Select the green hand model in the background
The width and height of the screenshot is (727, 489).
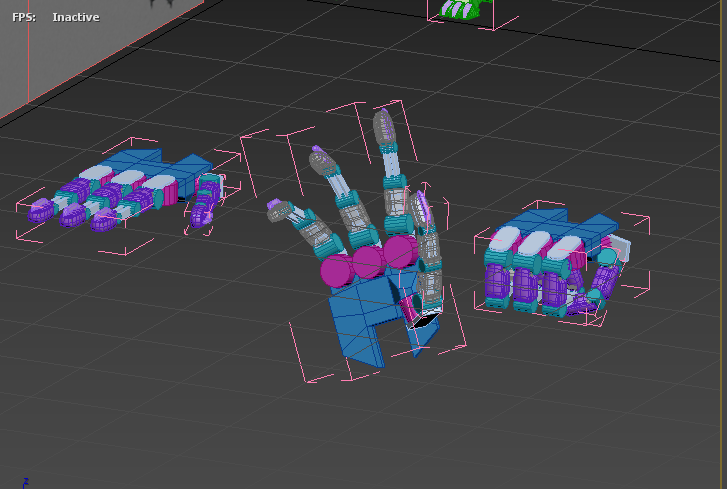(460, 10)
